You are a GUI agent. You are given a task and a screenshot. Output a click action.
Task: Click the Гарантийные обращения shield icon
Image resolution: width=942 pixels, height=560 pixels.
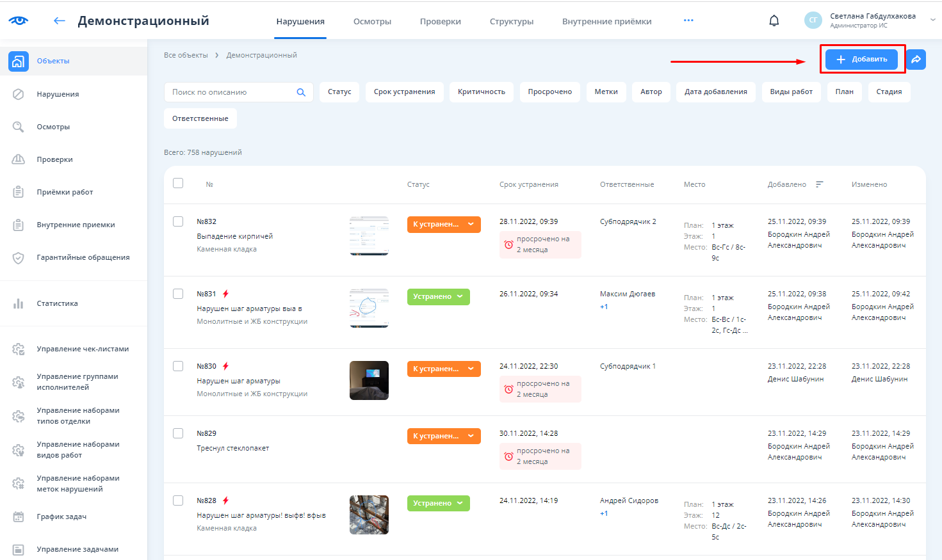click(19, 257)
